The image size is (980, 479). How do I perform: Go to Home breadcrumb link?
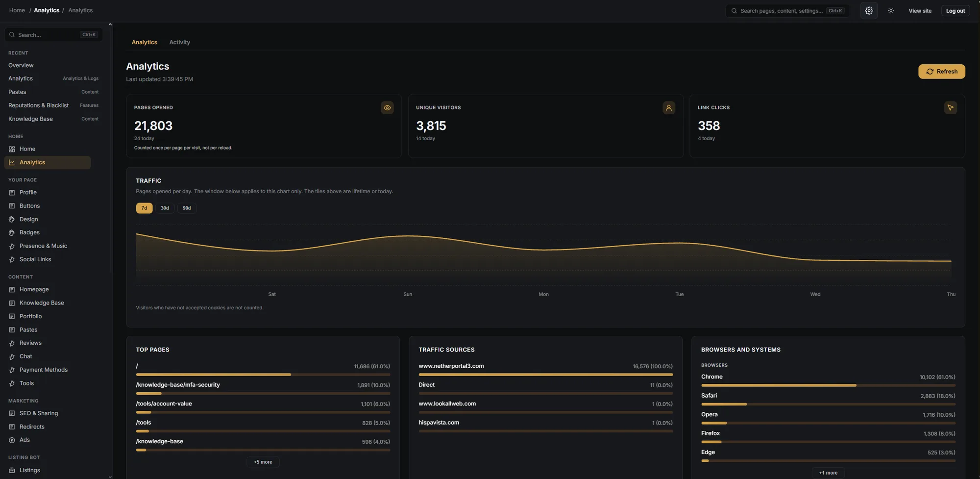pyautogui.click(x=17, y=10)
